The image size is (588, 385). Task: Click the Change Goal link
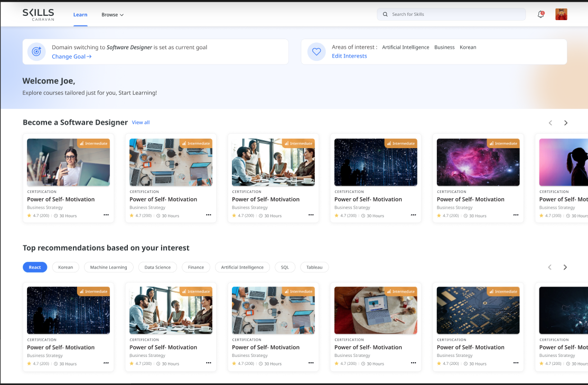pyautogui.click(x=69, y=56)
